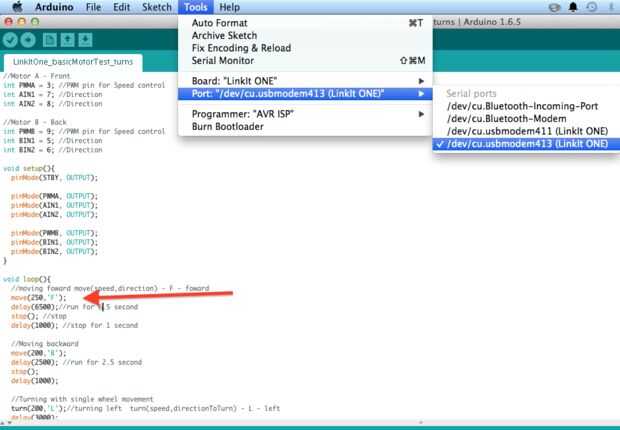Open the notification bell in menu bar
Screen dimensions: 620x430
click(x=573, y=7)
